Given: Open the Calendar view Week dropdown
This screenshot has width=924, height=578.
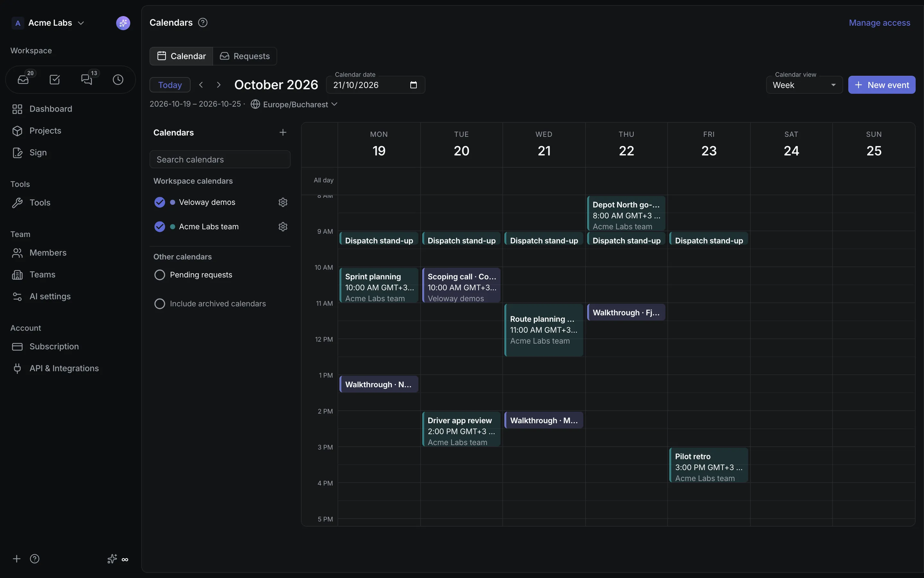Looking at the screenshot, I should (x=804, y=85).
